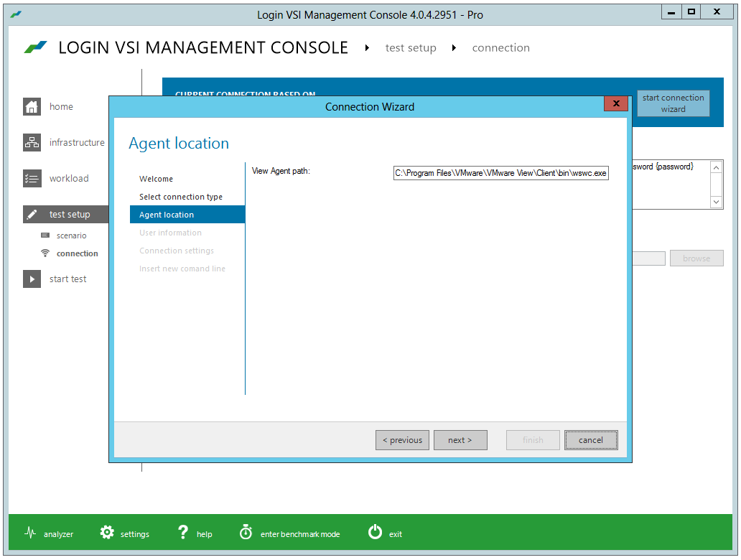The height and width of the screenshot is (560, 741).
Task: Open the home section
Action: click(61, 107)
